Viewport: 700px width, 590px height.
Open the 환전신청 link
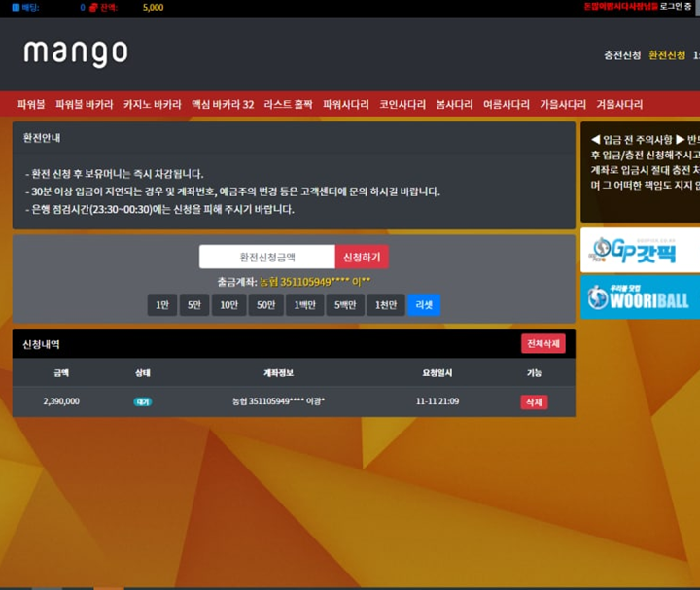click(x=667, y=54)
